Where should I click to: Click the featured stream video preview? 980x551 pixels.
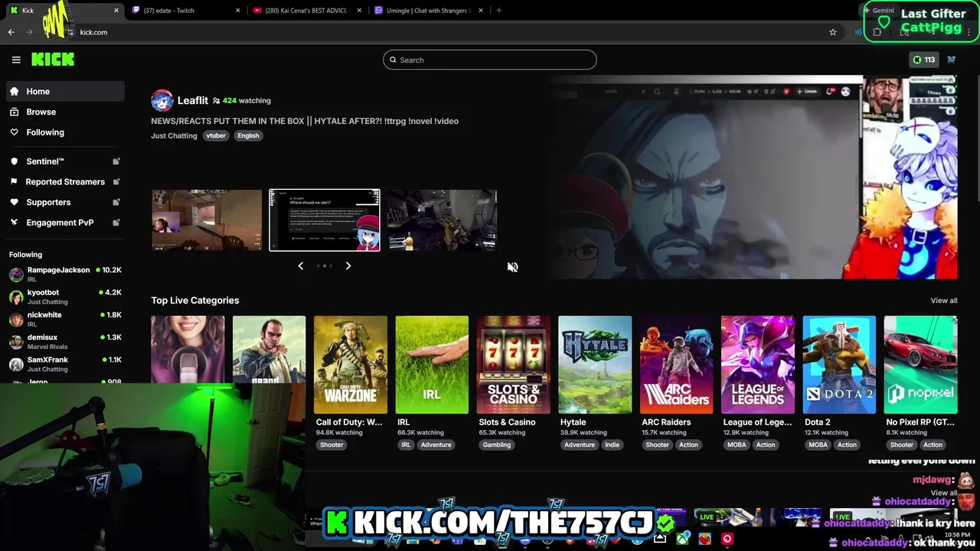(750, 178)
